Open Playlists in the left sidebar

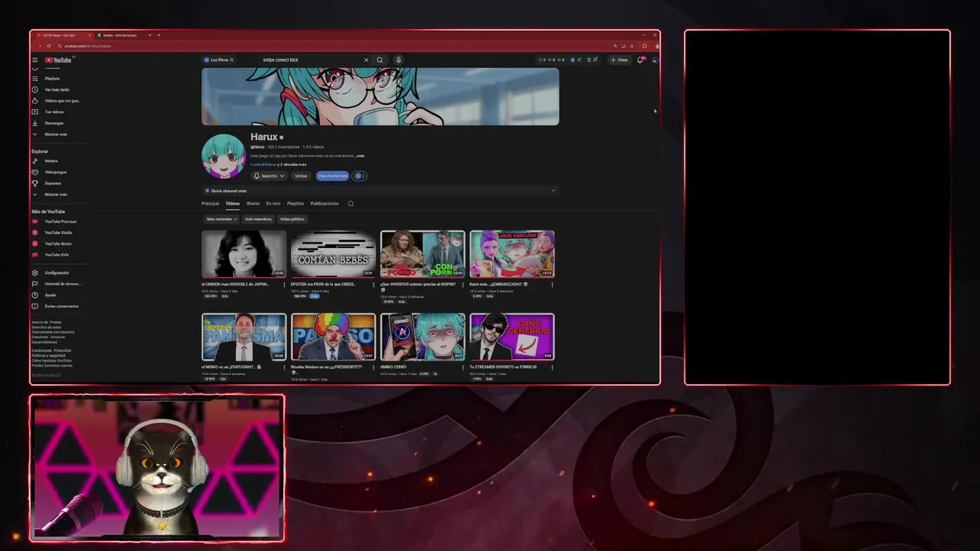pyautogui.click(x=52, y=78)
